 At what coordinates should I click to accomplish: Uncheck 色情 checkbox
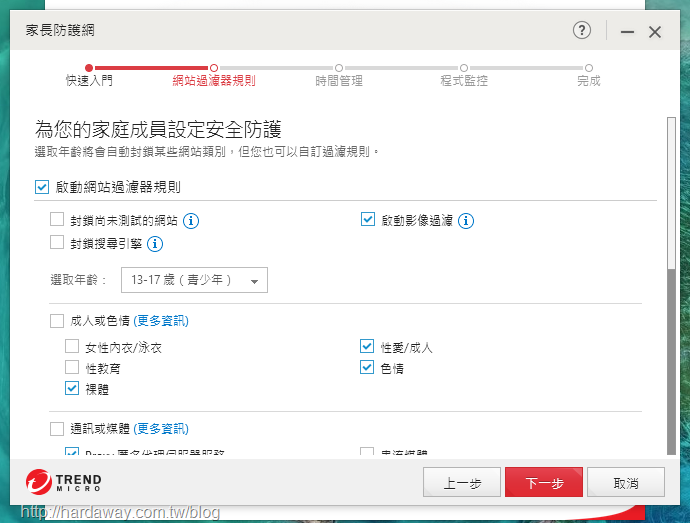(367, 367)
